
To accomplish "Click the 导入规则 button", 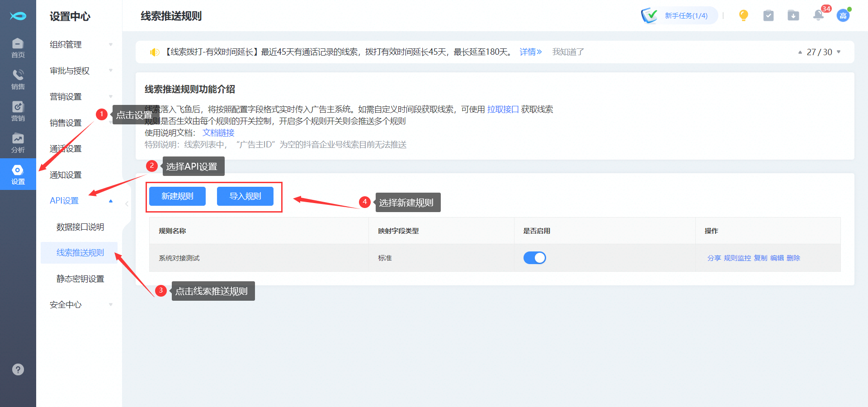I will tap(245, 196).
